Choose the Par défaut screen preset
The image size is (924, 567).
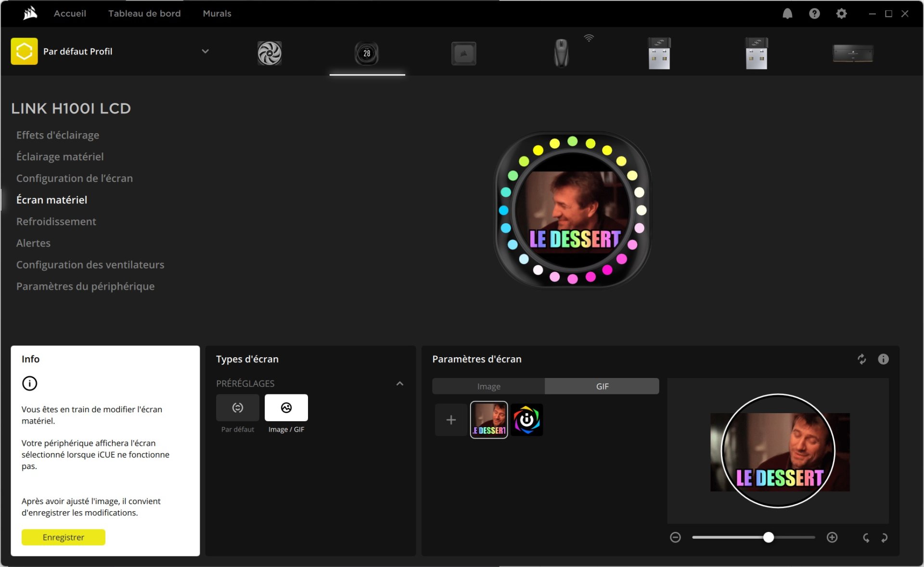click(x=238, y=408)
